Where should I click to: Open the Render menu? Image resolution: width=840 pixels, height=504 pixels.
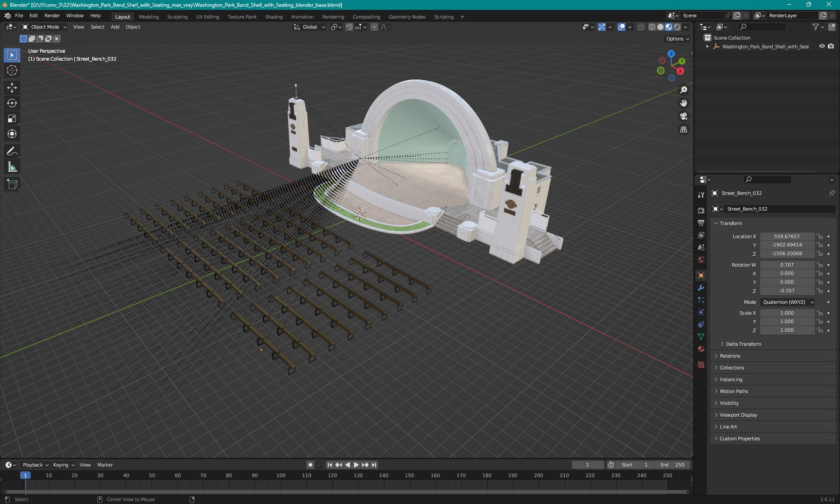(x=52, y=16)
